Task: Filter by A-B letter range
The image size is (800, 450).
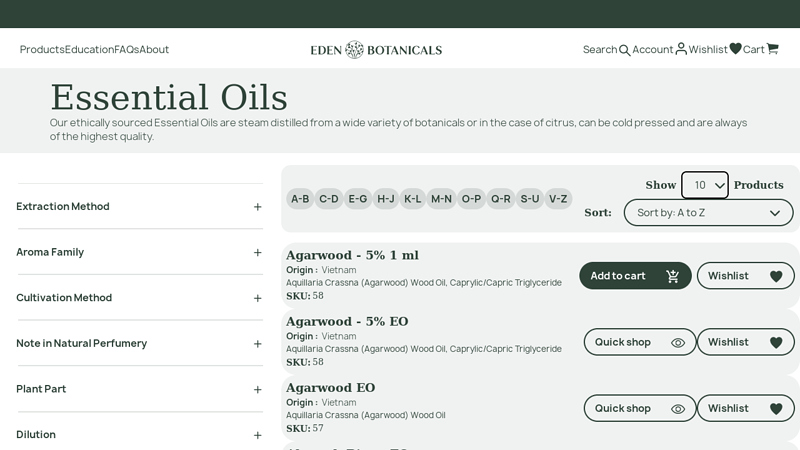Action: coord(300,199)
